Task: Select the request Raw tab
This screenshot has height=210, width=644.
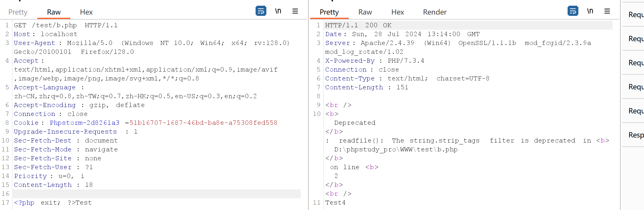Action: [x=54, y=12]
